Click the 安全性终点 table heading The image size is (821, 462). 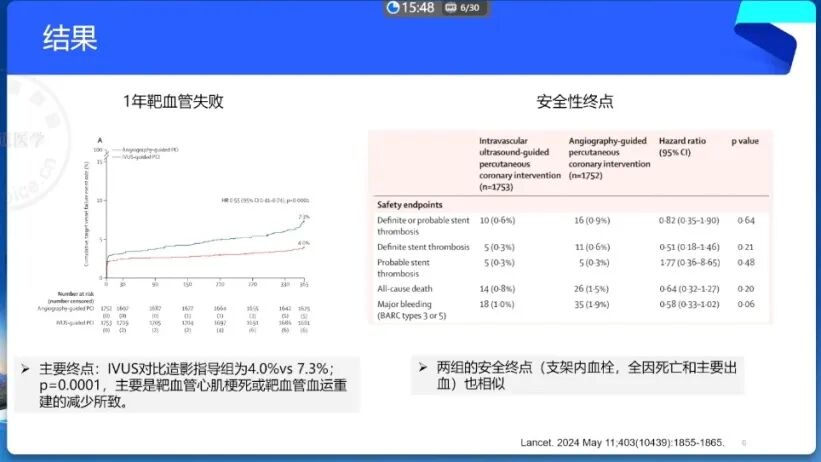[x=575, y=102]
